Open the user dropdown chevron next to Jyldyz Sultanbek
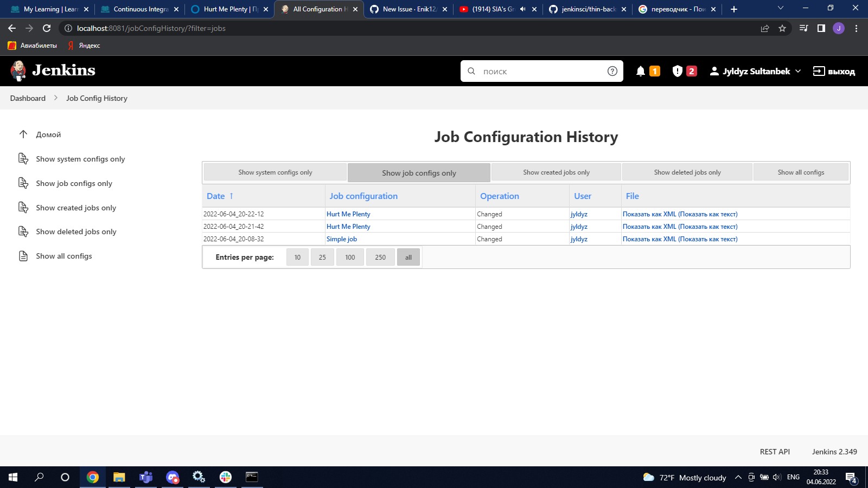Screen dimensions: 868x488 [x=798, y=71]
